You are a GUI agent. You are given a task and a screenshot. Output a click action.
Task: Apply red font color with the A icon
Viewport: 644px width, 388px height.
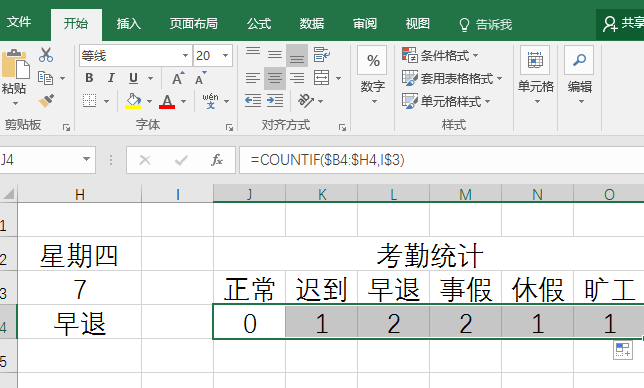pyautogui.click(x=167, y=101)
